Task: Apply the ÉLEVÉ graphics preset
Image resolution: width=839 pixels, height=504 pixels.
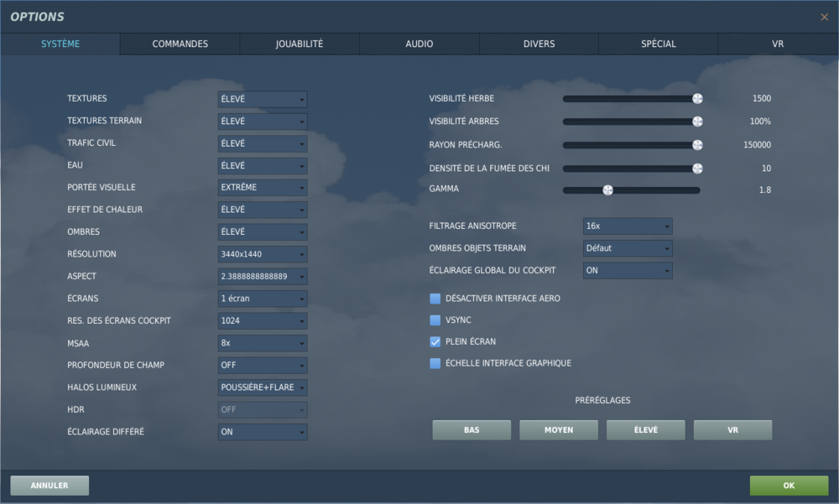Action: click(645, 429)
